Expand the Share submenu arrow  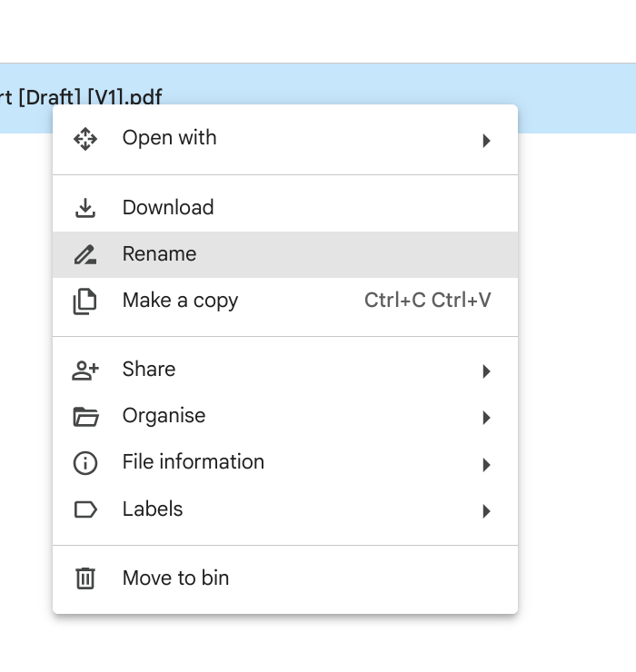[x=487, y=371]
